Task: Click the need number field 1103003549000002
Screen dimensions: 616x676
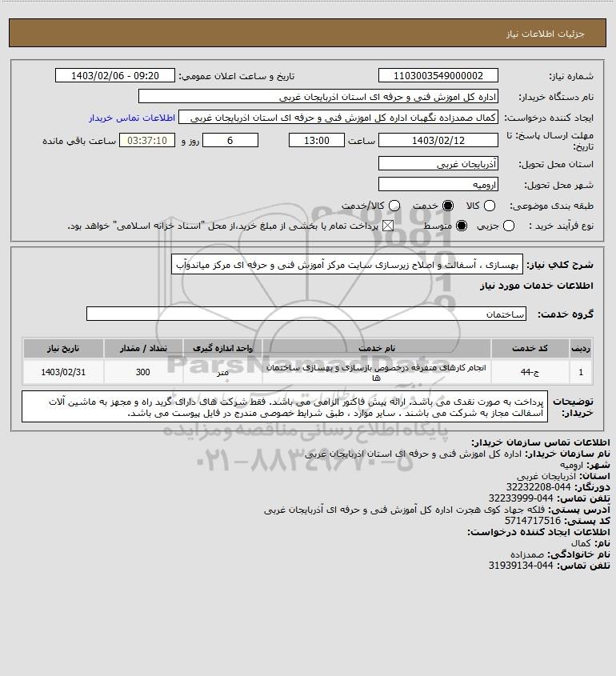Action: click(x=438, y=75)
